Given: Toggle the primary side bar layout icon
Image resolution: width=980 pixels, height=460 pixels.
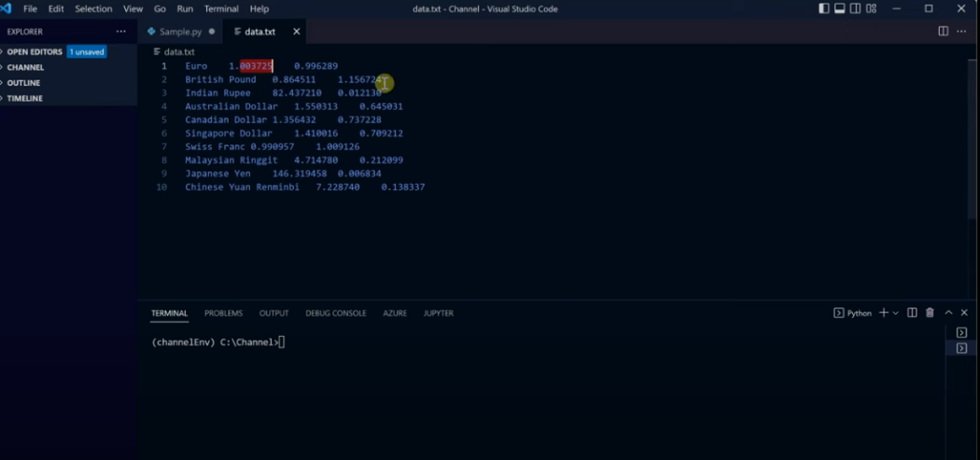Looking at the screenshot, I should pyautogui.click(x=824, y=8).
